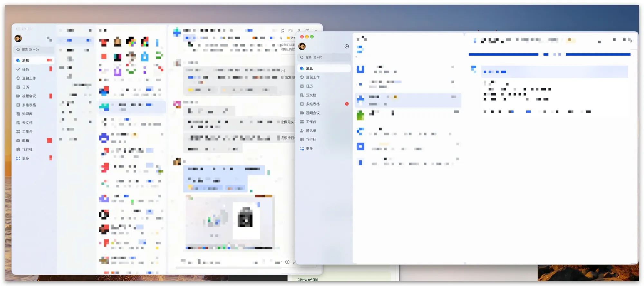
Task: Open 工作台 in the back window sidebar
Action: coord(34,132)
